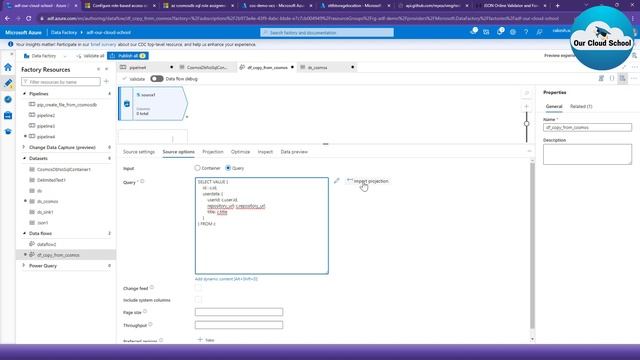The image size is (640, 360).
Task: Select the Query input radio button
Action: [228, 168]
